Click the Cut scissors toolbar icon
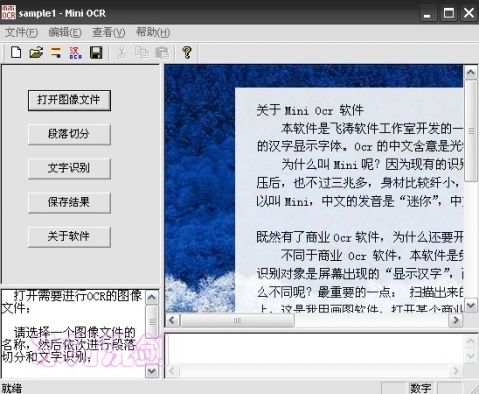The height and width of the screenshot is (394, 479). tap(122, 52)
